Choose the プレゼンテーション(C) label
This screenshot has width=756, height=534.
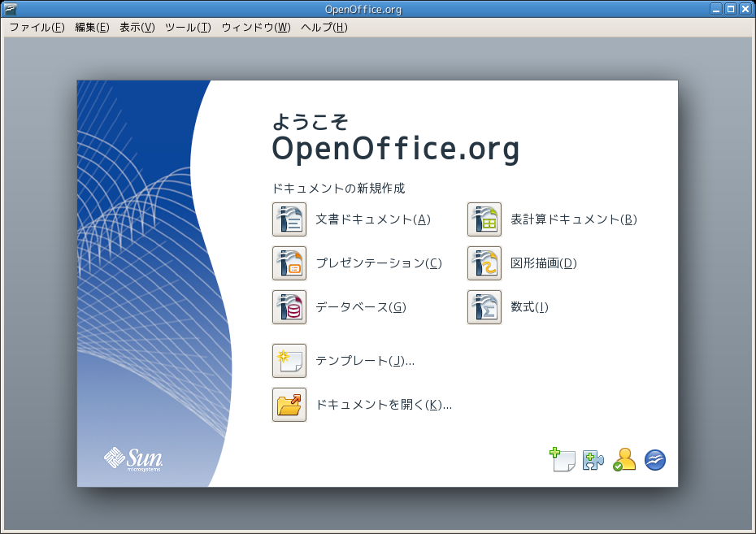tap(379, 263)
